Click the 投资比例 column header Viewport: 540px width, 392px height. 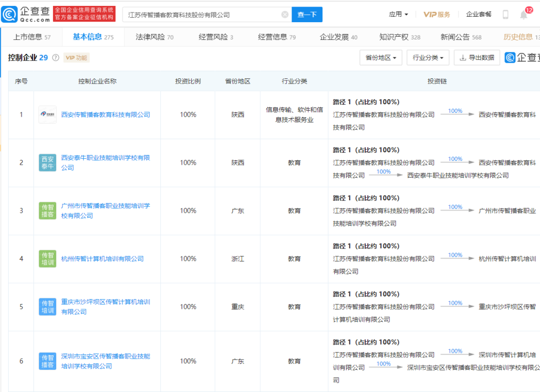tap(188, 82)
